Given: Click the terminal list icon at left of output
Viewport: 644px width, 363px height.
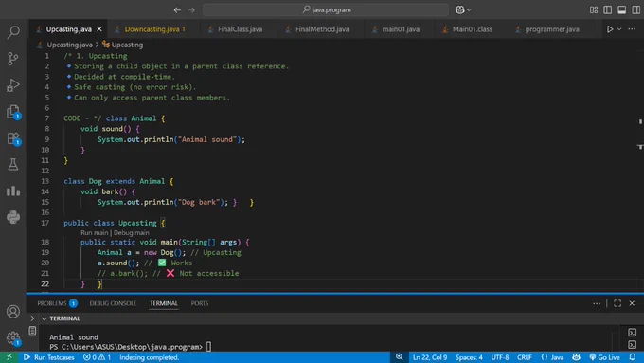Looking at the screenshot, I should (32, 331).
